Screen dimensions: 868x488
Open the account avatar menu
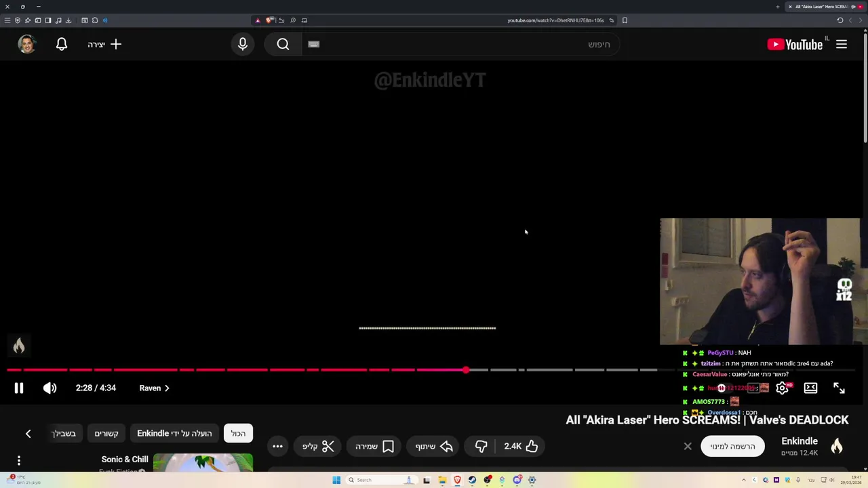tap(27, 44)
